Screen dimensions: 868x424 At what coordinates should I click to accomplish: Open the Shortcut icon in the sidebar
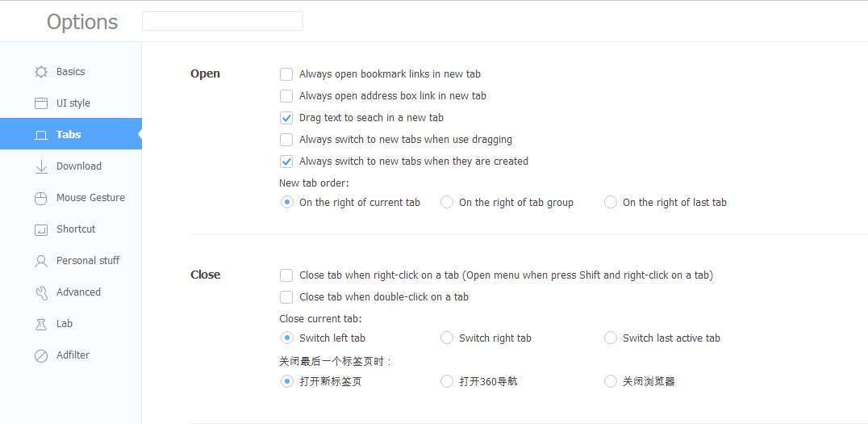click(41, 229)
